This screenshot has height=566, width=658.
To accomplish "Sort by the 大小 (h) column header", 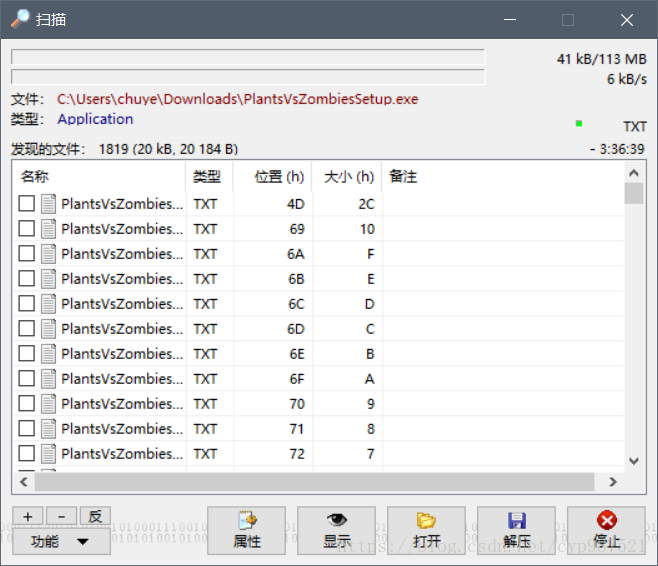I will click(x=347, y=177).
